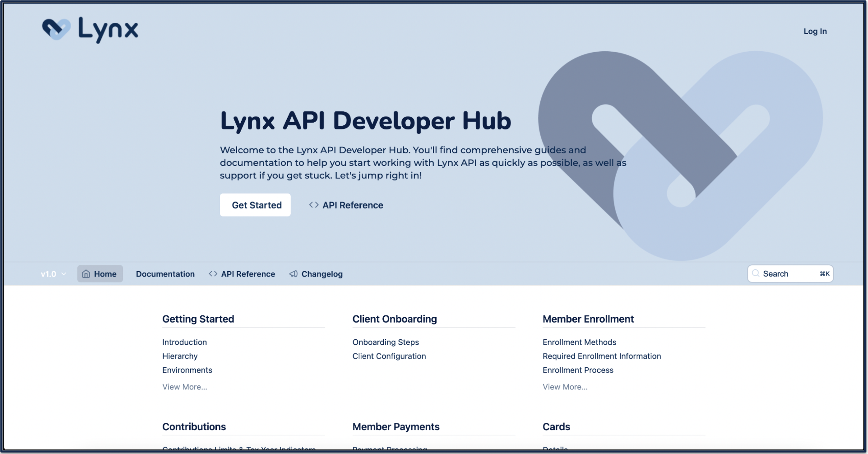Open the Changelog tab
Screen dimensions: 868x454
[x=321, y=274]
